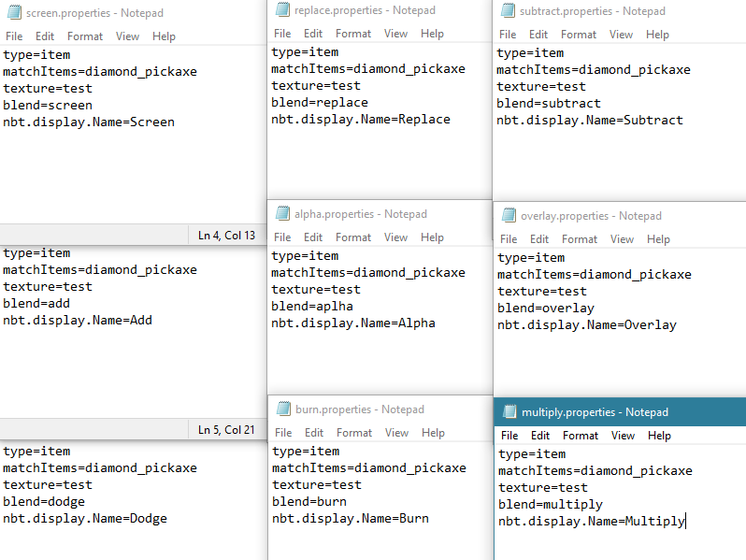Click the 'blend=subtract' line
This screenshot has width=746, height=560.
(549, 103)
